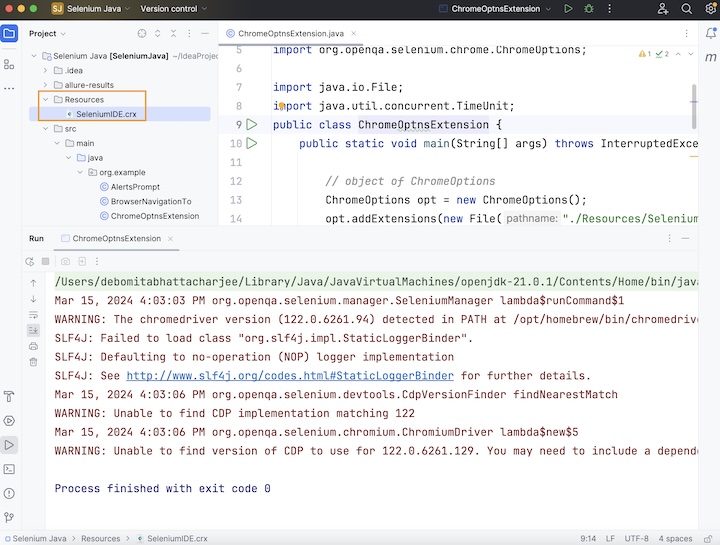The image size is (720, 545).
Task: Click the scroll down arrow in console
Action: [33, 299]
